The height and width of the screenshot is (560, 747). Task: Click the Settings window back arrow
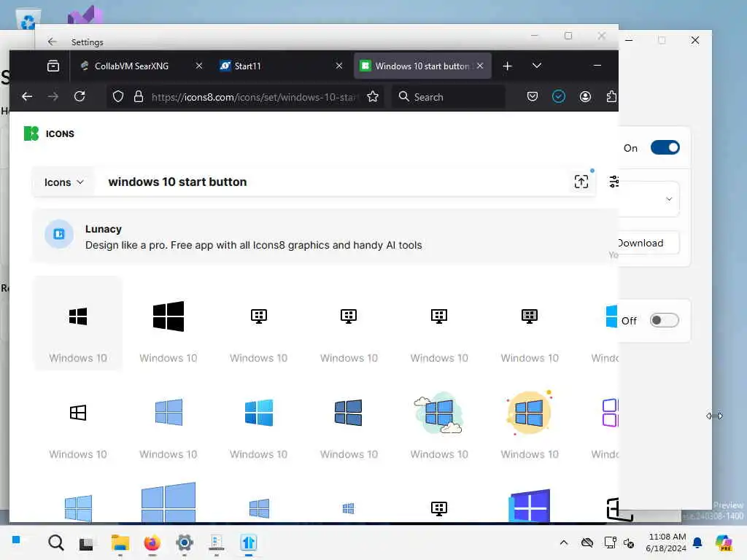(53, 42)
